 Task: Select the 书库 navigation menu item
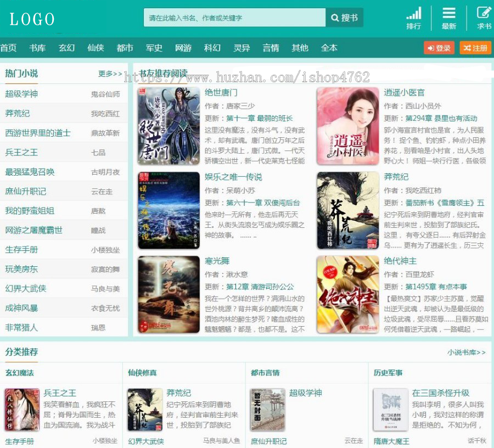point(37,48)
